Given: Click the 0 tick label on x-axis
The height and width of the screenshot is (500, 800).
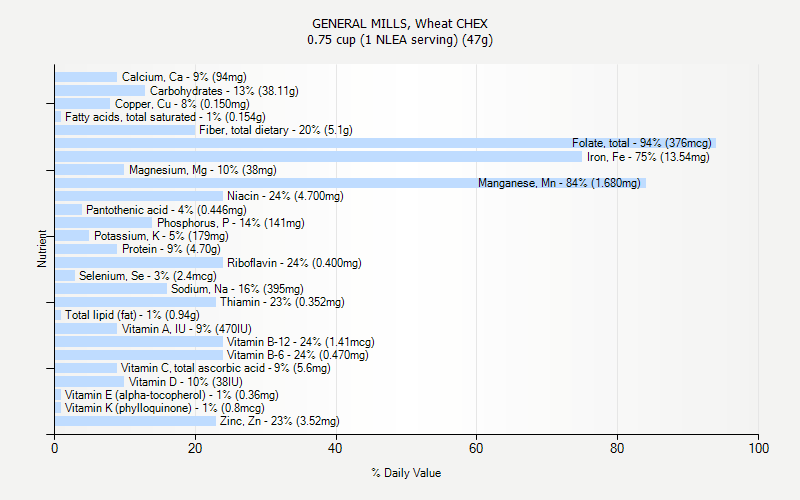Looking at the screenshot, I should [55, 448].
